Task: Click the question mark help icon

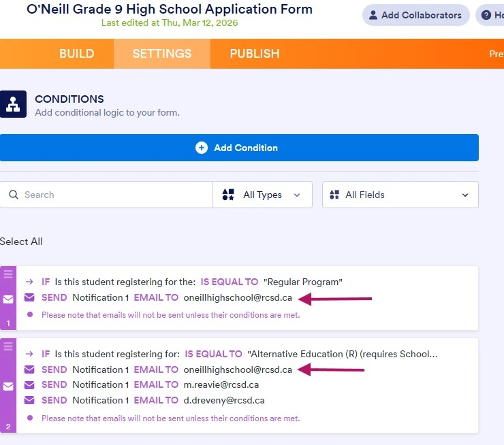Action: click(x=486, y=15)
